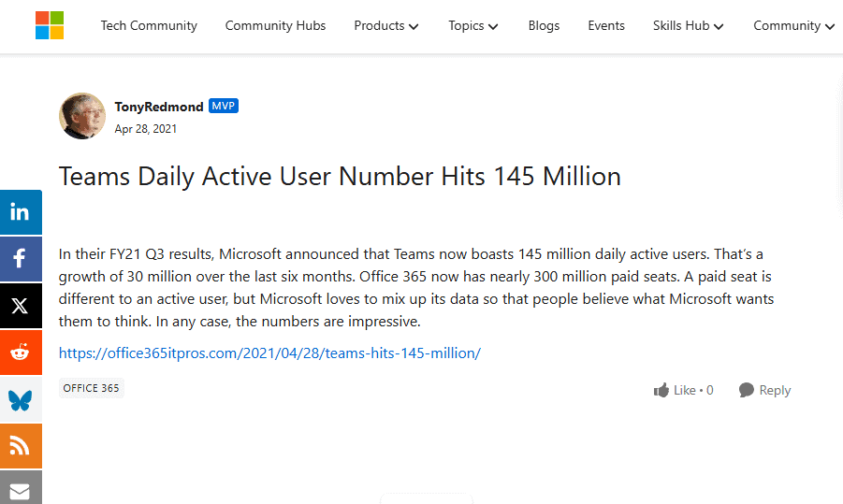
Task: Share the post on X
Action: (x=21, y=306)
